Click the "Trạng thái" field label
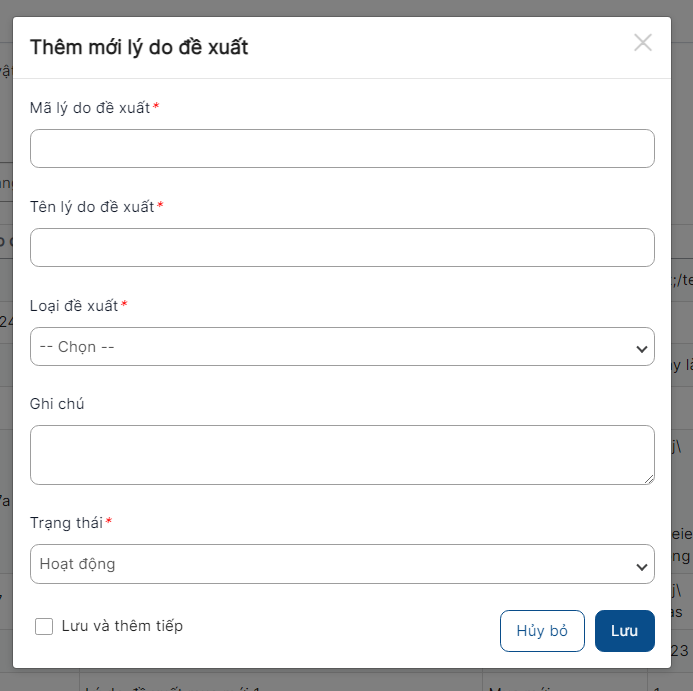 pyautogui.click(x=66, y=523)
